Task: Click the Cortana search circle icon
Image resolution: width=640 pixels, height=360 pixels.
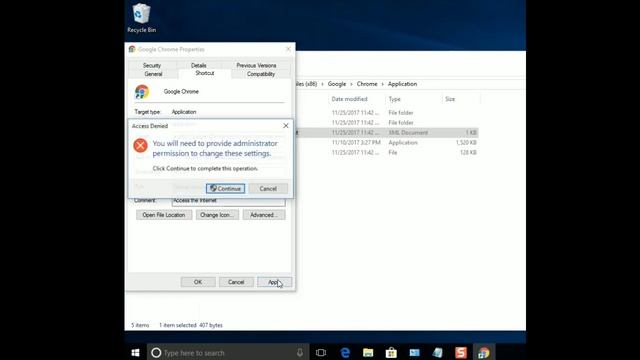Action: point(156,353)
